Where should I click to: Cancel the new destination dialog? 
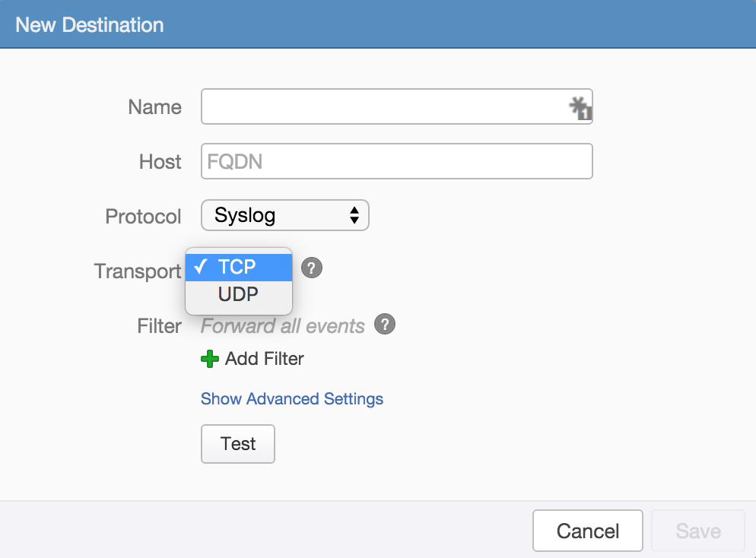[x=587, y=530]
